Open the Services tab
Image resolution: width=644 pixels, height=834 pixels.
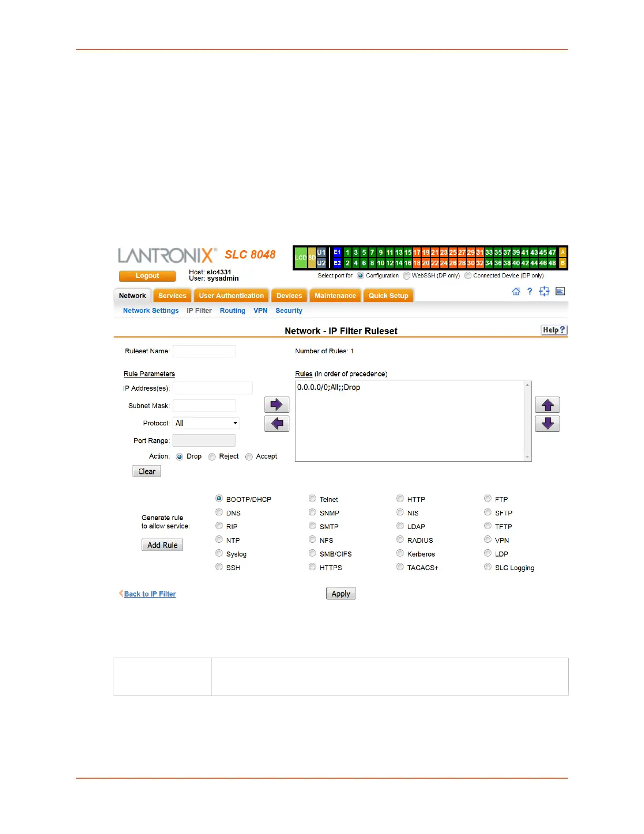coord(173,295)
